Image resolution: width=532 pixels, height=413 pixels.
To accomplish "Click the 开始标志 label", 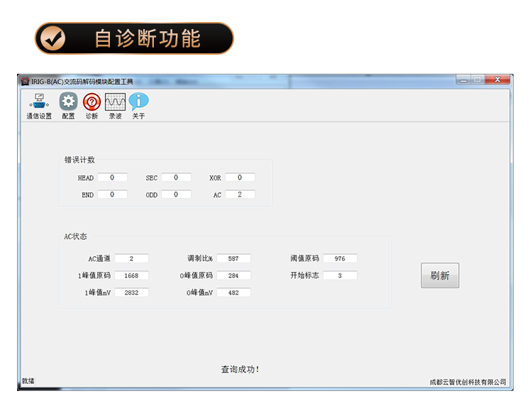I will tap(305, 275).
